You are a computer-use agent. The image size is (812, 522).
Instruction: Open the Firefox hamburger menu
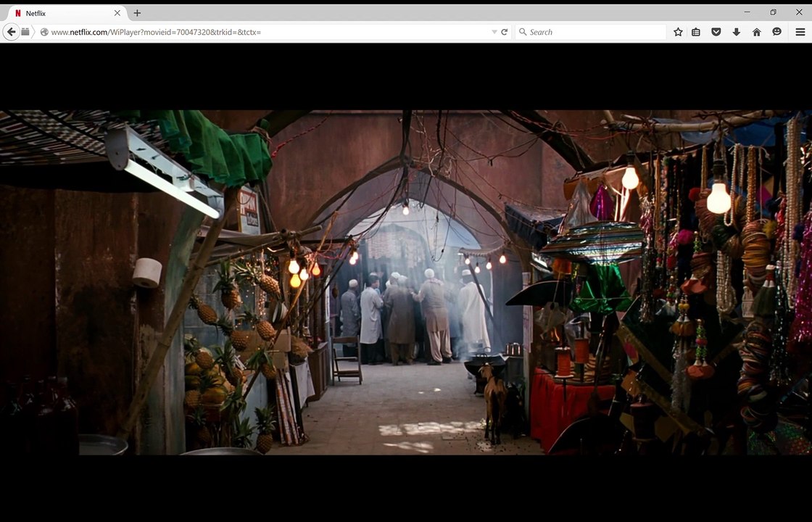click(x=800, y=32)
